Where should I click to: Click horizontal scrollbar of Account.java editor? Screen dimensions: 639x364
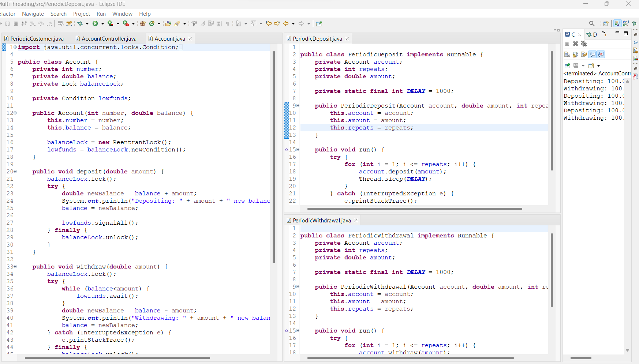(x=117, y=357)
